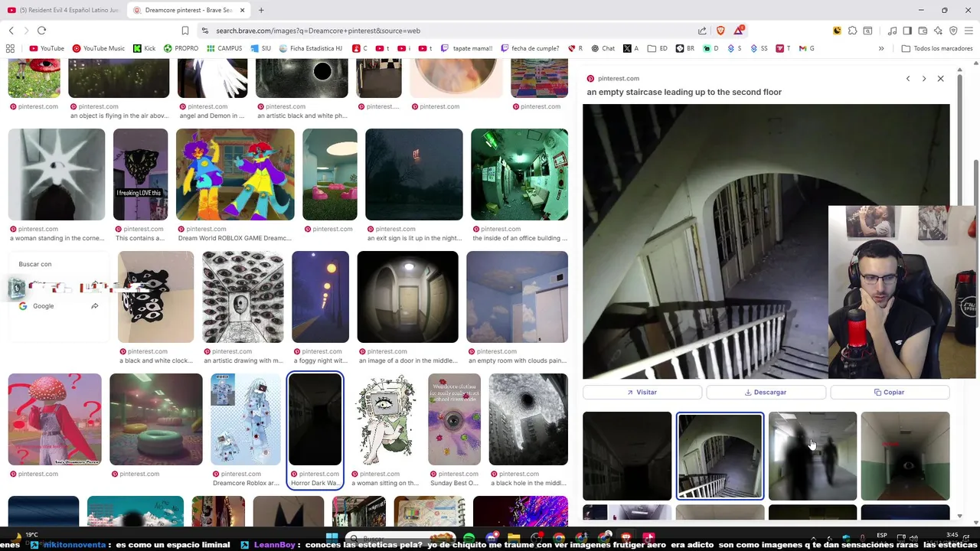Image resolution: width=980 pixels, height=551 pixels.
Task: Open Leo AI sparkle icon
Action: 938,31
